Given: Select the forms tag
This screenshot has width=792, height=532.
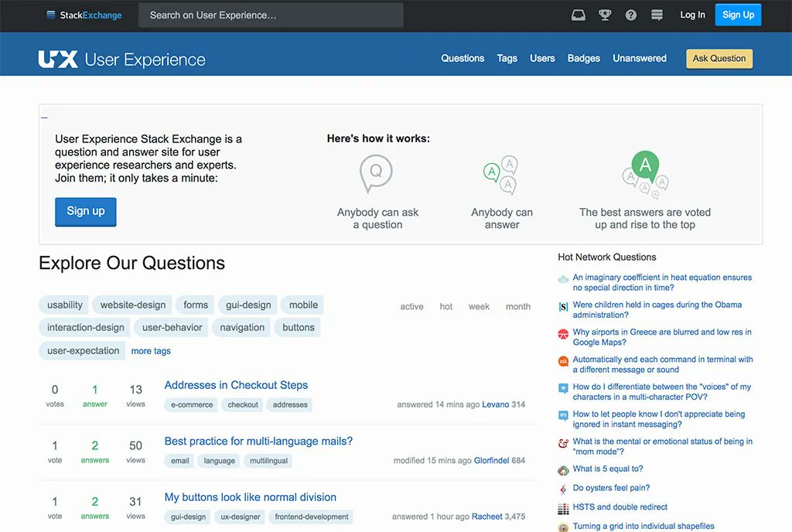Looking at the screenshot, I should pyautogui.click(x=196, y=305).
